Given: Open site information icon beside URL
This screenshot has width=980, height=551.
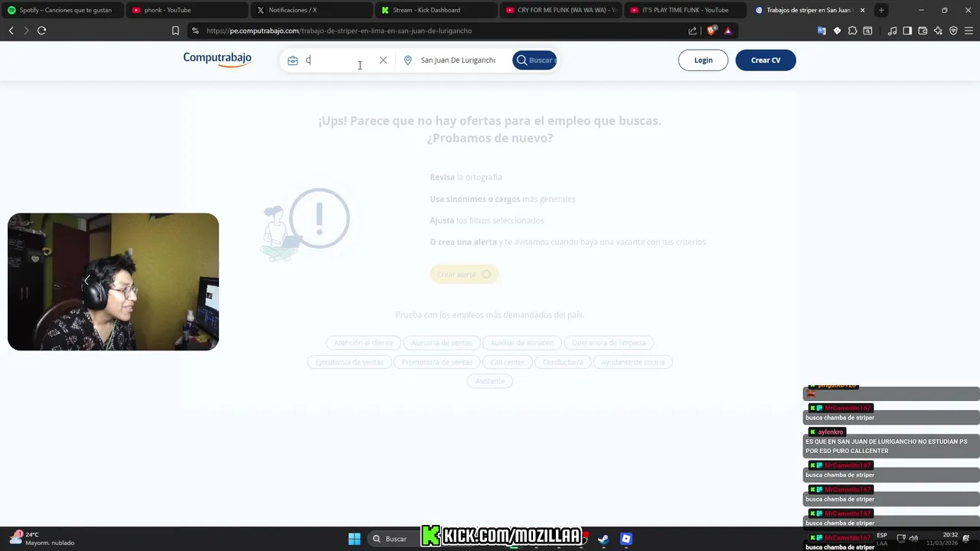Looking at the screenshot, I should click(195, 31).
